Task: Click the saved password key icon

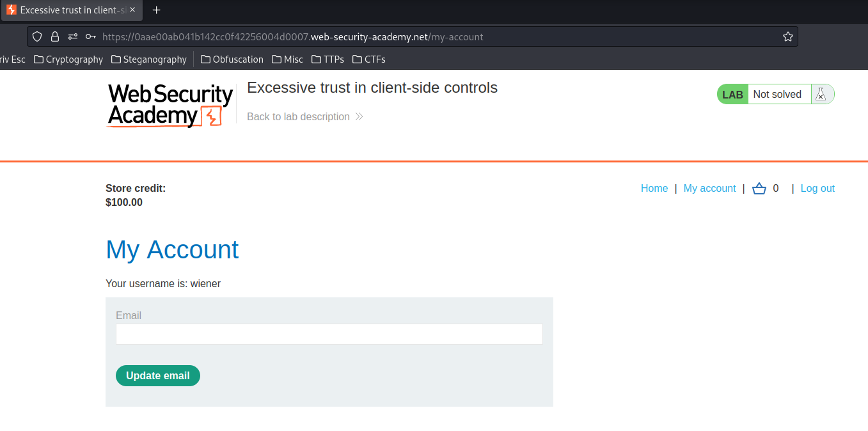Action: 91,36
